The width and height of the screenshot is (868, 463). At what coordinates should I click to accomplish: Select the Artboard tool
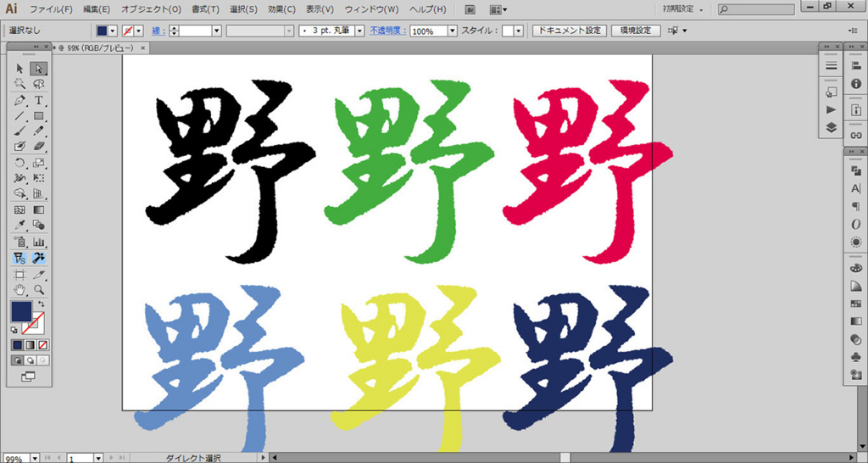coord(20,275)
